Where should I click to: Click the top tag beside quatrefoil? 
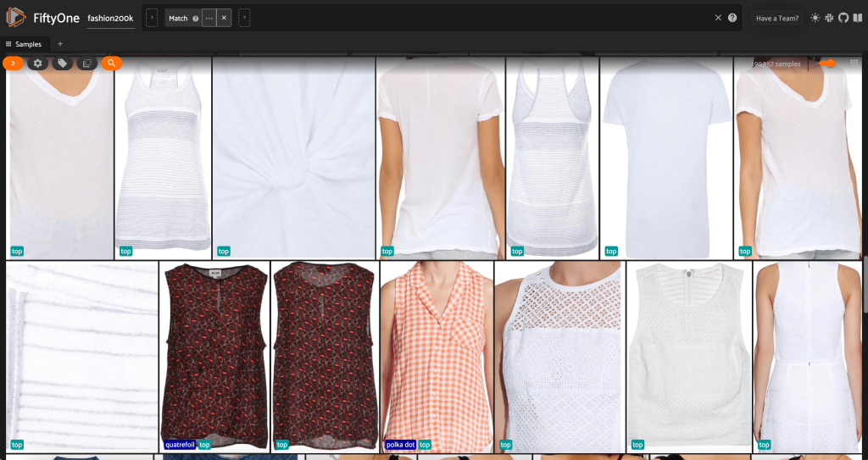coord(204,445)
